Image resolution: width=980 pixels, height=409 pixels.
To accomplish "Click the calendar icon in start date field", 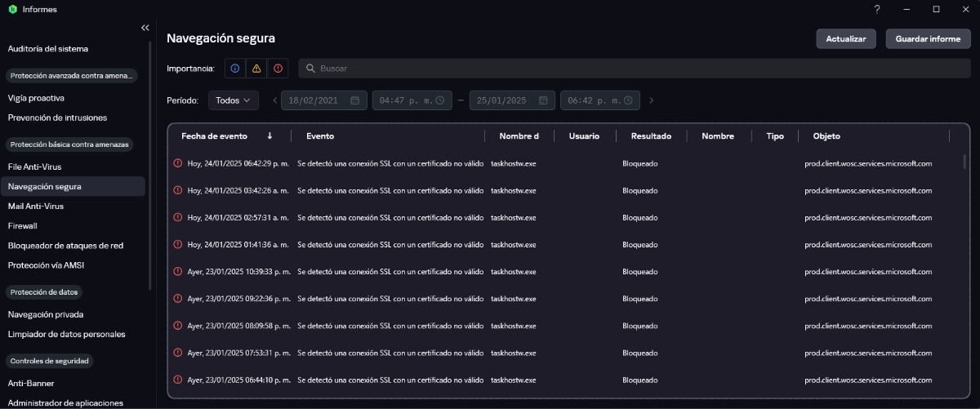I will pos(355,100).
